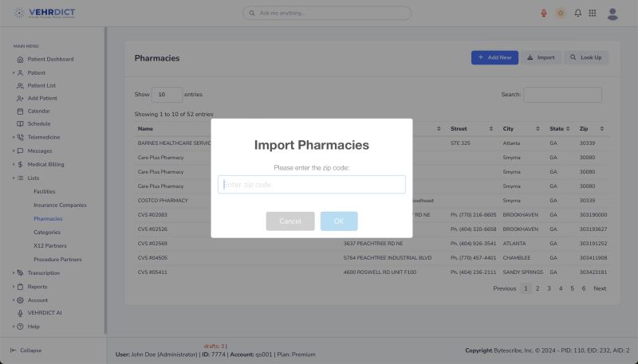The width and height of the screenshot is (638, 364).
Task: Click the Medical Billing dollar icon
Action: point(21,165)
